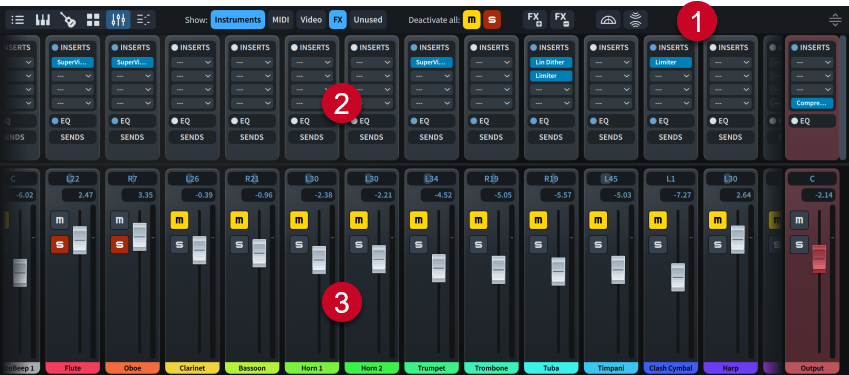
Task: Open the Limiter insert on Clash Cymbal
Action: pos(670,62)
